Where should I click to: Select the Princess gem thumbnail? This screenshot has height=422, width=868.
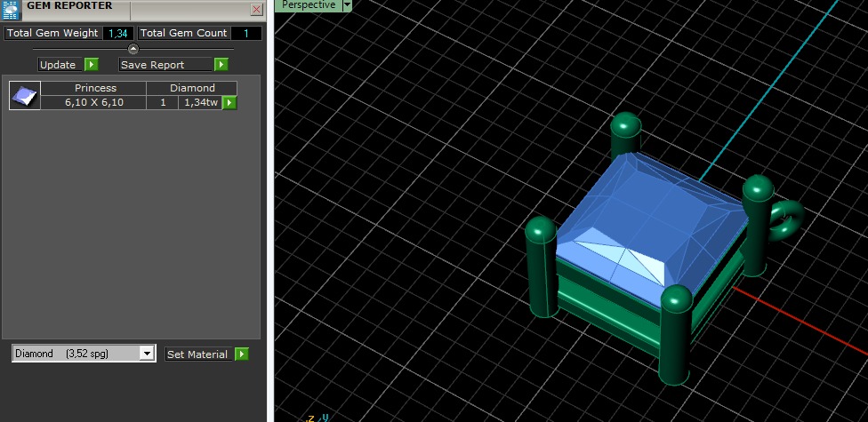click(x=25, y=95)
